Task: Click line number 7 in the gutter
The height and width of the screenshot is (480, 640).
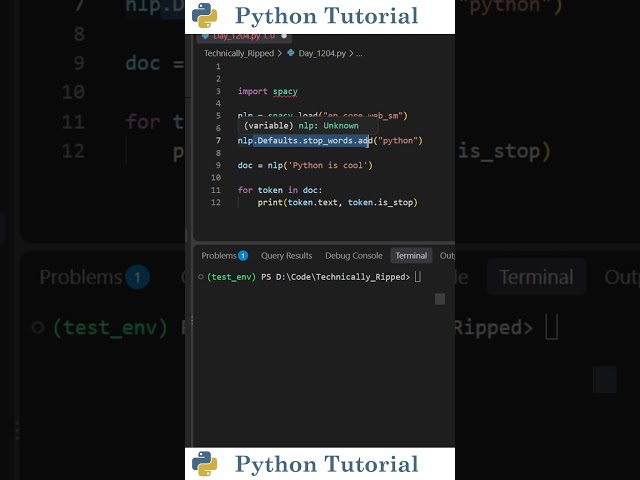Action: tap(218, 140)
